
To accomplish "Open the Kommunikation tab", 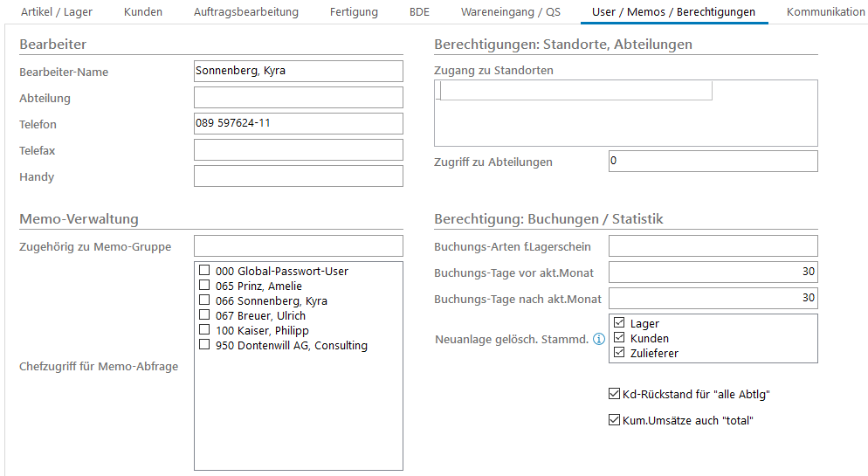I will coord(825,12).
